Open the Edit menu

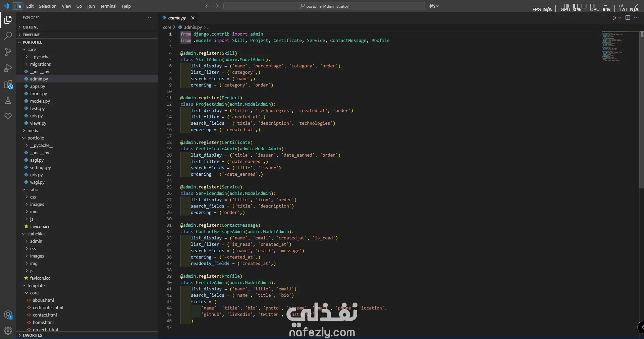point(30,6)
